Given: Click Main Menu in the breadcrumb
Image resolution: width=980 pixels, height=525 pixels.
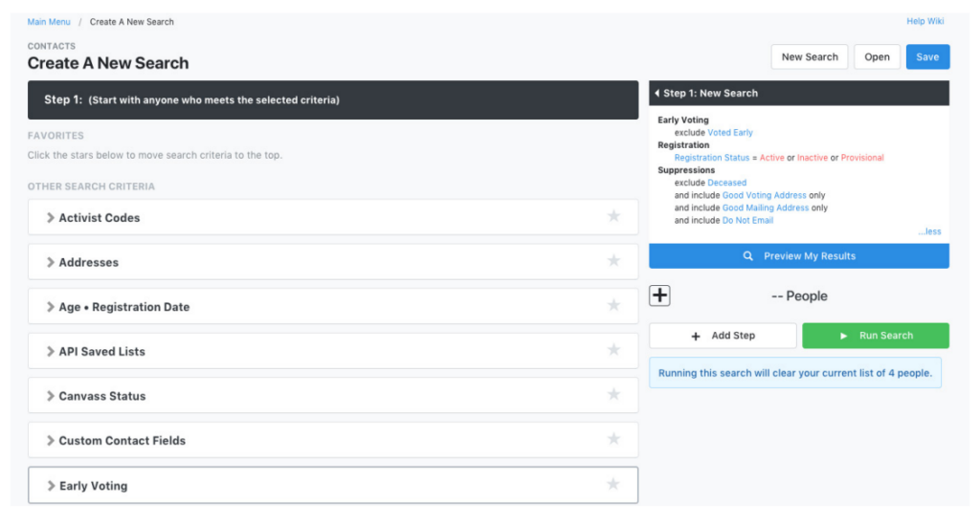Looking at the screenshot, I should pos(50,22).
